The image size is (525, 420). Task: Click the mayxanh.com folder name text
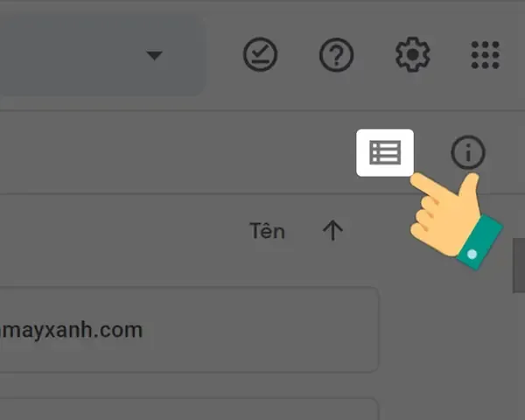72,330
